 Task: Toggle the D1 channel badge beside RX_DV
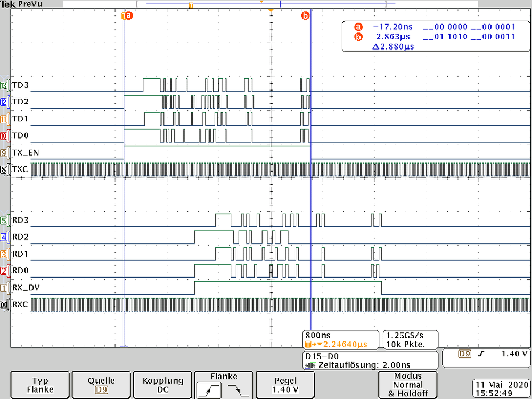point(4,288)
